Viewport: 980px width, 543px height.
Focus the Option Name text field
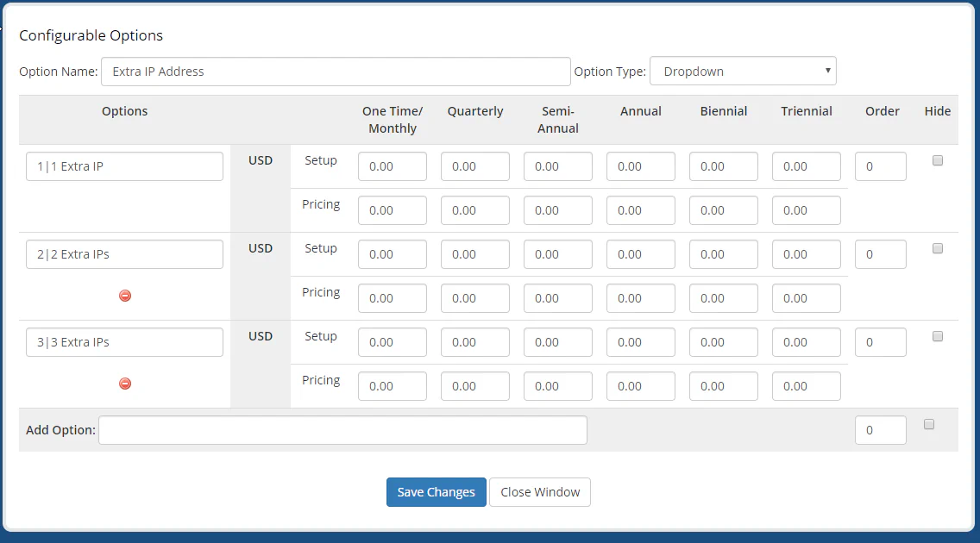click(336, 72)
